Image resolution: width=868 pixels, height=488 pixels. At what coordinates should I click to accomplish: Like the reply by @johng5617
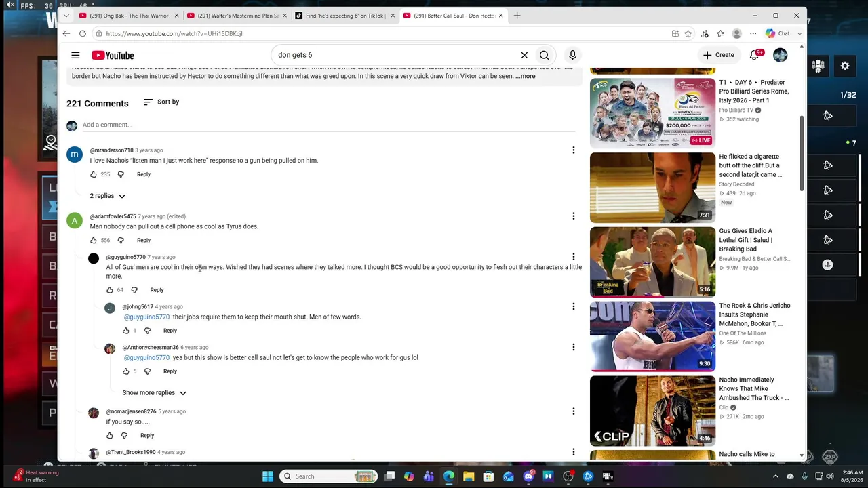pos(126,331)
